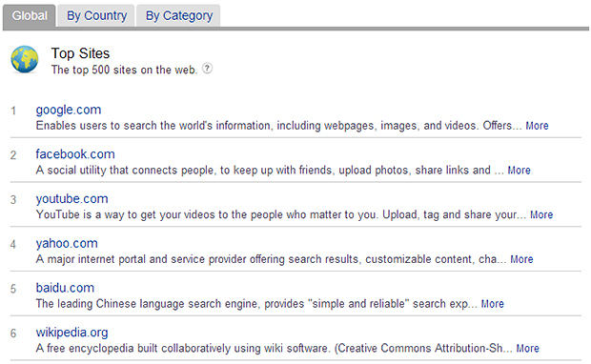Click rank number 5 beside baidu.com
The height and width of the screenshot is (364, 591).
pos(13,289)
